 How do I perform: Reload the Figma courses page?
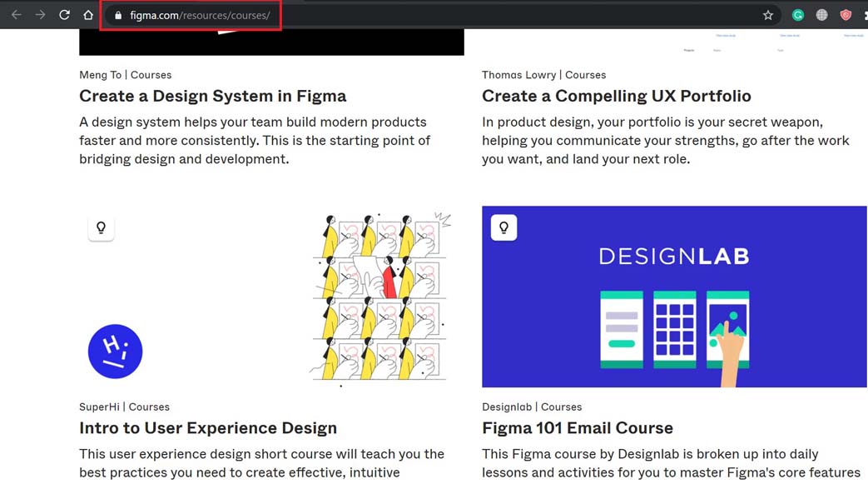point(64,15)
